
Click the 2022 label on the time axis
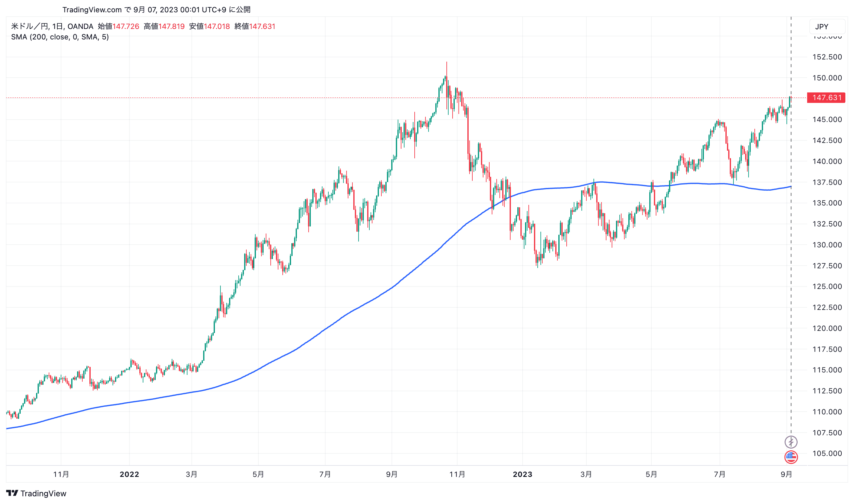tap(129, 474)
